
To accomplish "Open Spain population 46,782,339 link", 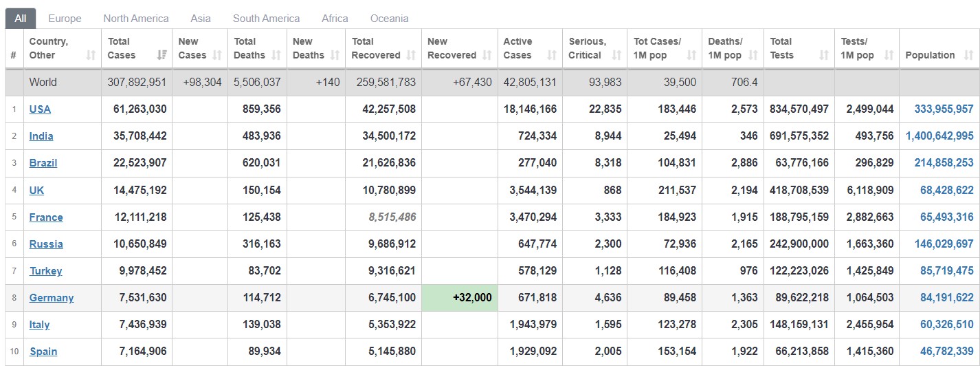I will (947, 352).
